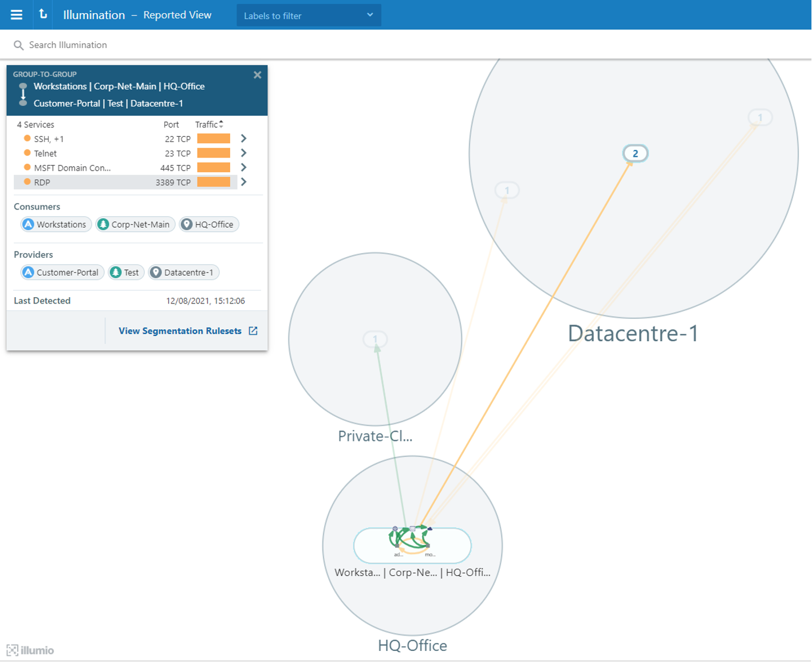Click the Last Detected timestamp

tap(206, 301)
